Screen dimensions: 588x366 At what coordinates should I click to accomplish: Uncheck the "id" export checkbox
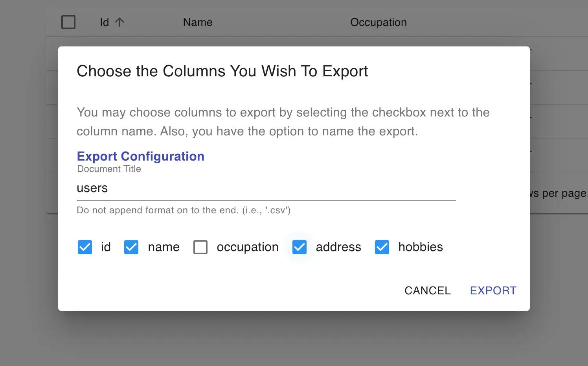click(x=85, y=247)
